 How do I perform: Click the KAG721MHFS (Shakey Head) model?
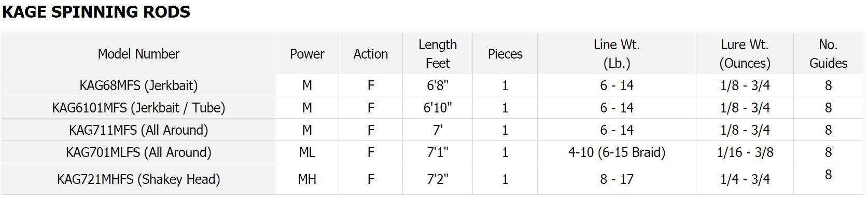tap(138, 179)
